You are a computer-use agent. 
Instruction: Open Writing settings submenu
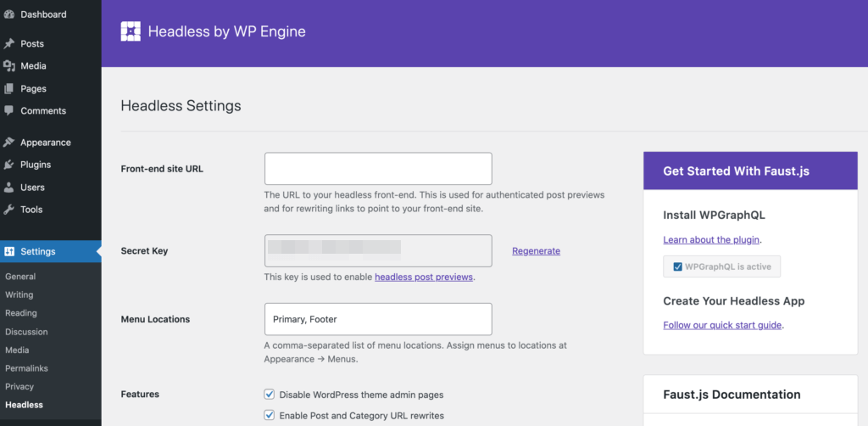[x=19, y=294]
